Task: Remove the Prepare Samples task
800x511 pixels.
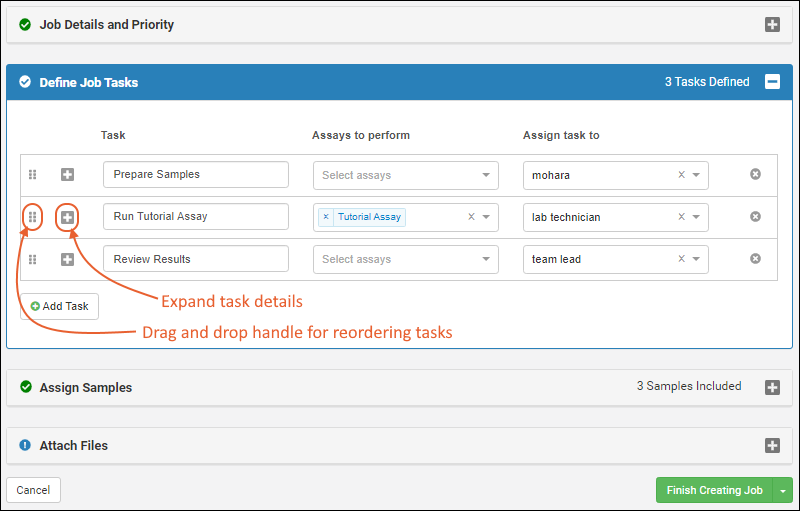Action: 755,174
